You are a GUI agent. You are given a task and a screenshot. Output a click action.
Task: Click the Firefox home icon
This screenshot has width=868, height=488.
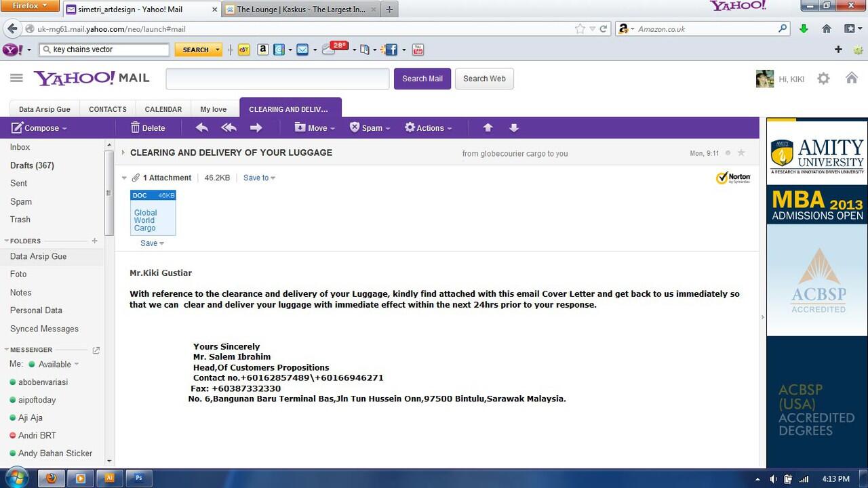pos(826,28)
